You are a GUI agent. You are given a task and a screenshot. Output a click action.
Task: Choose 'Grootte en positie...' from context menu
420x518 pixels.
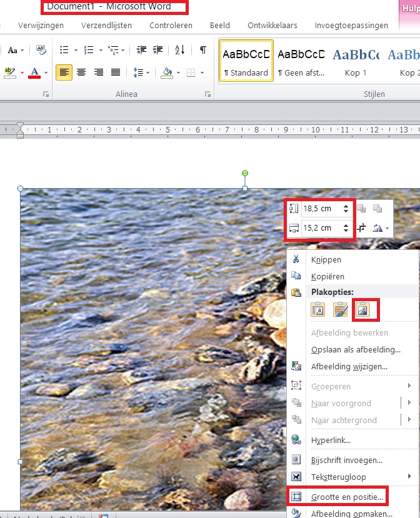(x=347, y=497)
